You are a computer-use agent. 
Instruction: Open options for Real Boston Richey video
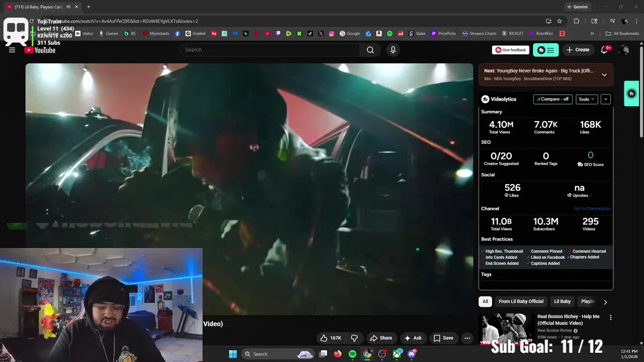pos(611,318)
